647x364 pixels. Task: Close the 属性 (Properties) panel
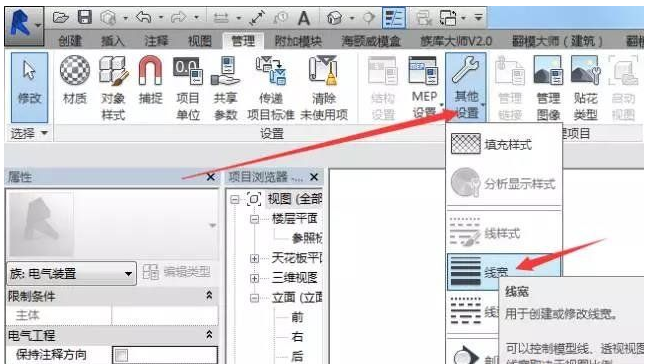pyautogui.click(x=210, y=177)
